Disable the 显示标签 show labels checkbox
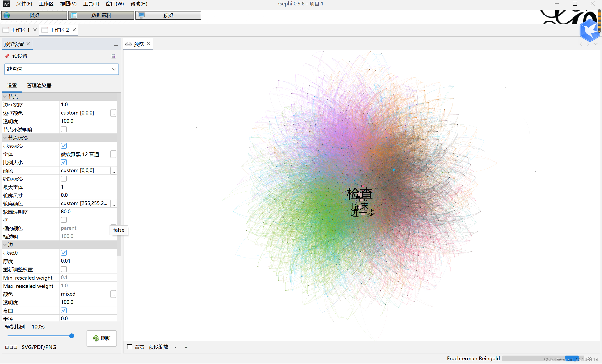This screenshot has height=364, width=602. pyautogui.click(x=64, y=146)
